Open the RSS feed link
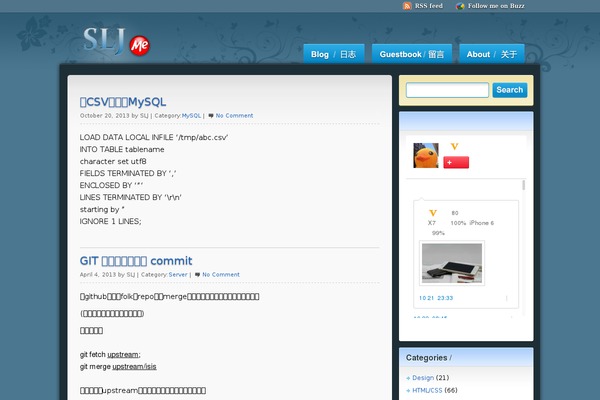600x400 pixels. click(x=429, y=6)
